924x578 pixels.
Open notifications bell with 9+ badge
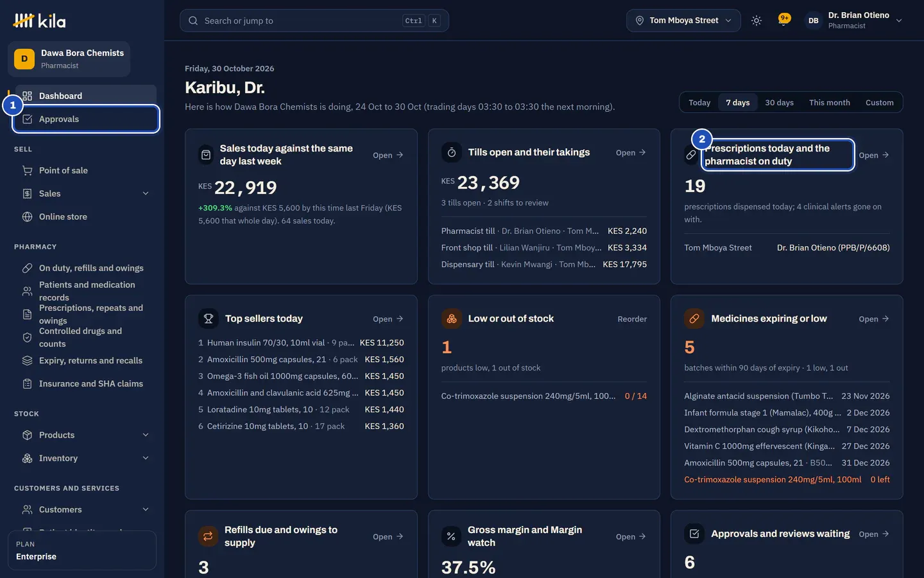[783, 20]
